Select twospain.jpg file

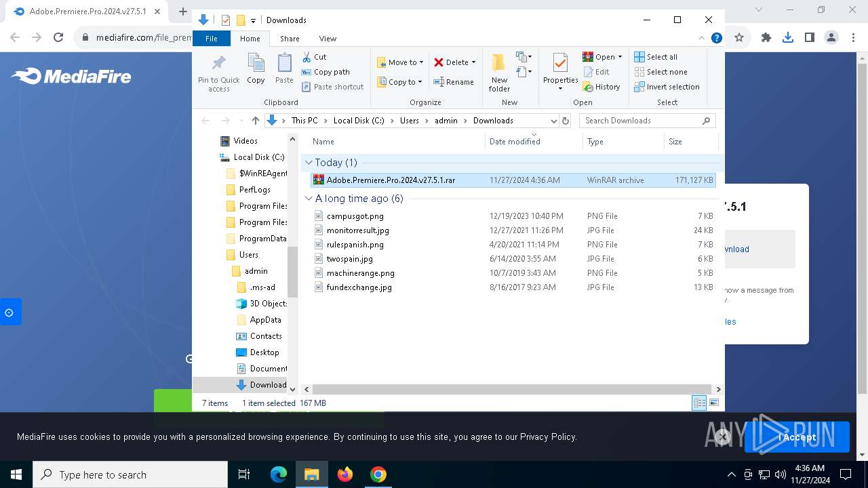click(513, 259)
